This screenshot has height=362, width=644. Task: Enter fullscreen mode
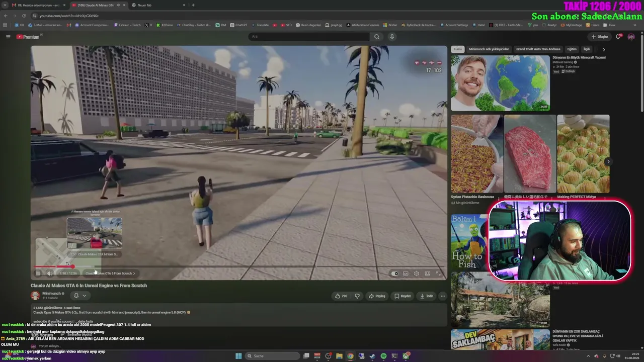pyautogui.click(x=438, y=274)
